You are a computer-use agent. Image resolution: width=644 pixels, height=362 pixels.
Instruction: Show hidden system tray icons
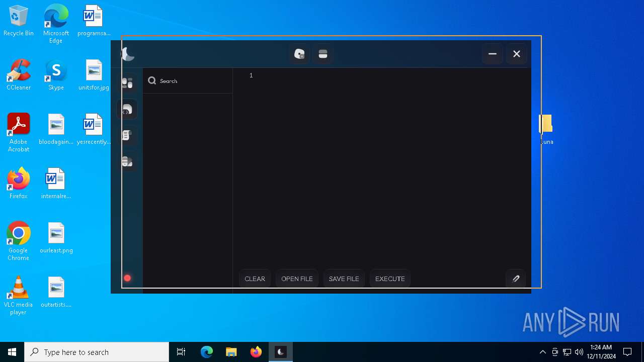[x=543, y=352]
